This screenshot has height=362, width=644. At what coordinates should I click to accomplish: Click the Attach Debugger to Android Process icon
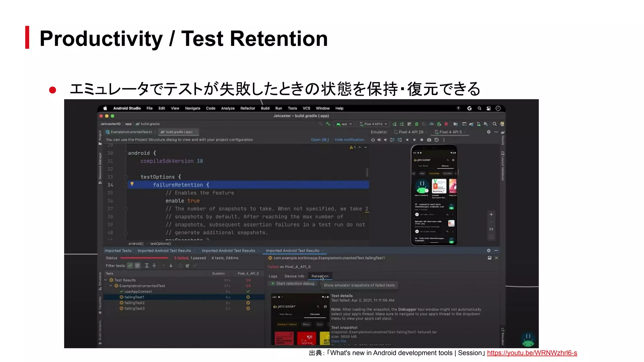click(x=439, y=124)
